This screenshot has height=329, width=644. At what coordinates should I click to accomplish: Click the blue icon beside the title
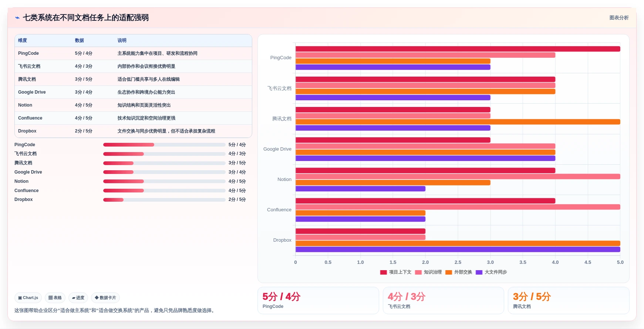[17, 18]
